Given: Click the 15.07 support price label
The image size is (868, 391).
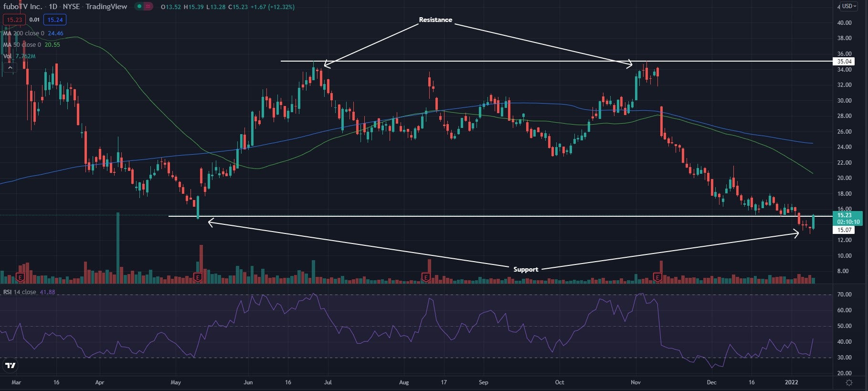Looking at the screenshot, I should 844,230.
